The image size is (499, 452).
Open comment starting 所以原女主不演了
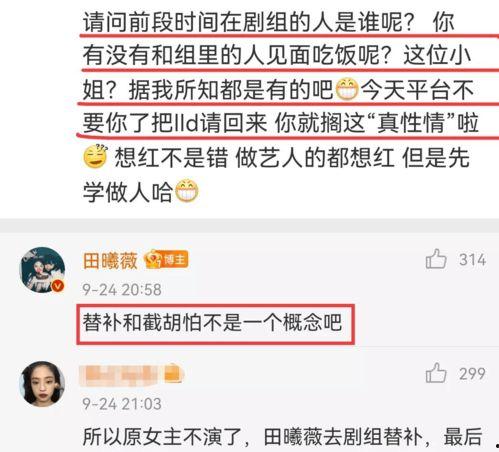tap(282, 437)
